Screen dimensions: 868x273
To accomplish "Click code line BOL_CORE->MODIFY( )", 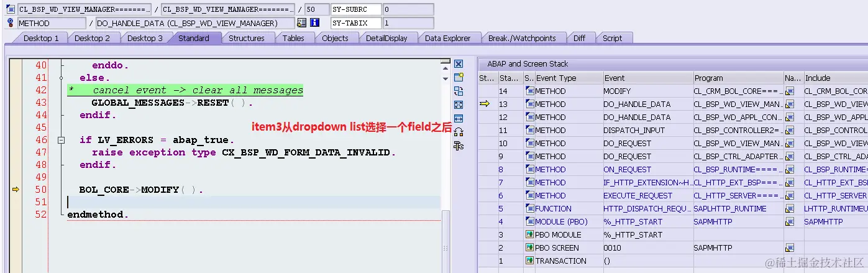I will click(x=141, y=190).
